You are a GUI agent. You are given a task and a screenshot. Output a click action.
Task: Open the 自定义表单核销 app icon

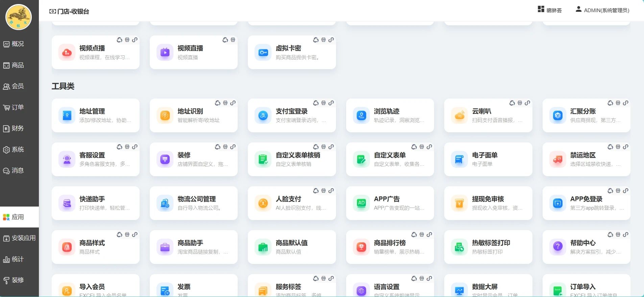coord(263,159)
